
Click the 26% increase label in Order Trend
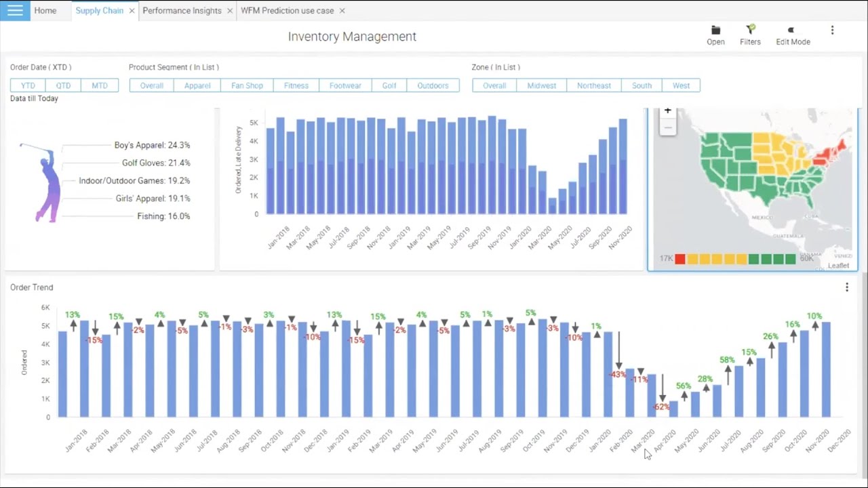(770, 336)
